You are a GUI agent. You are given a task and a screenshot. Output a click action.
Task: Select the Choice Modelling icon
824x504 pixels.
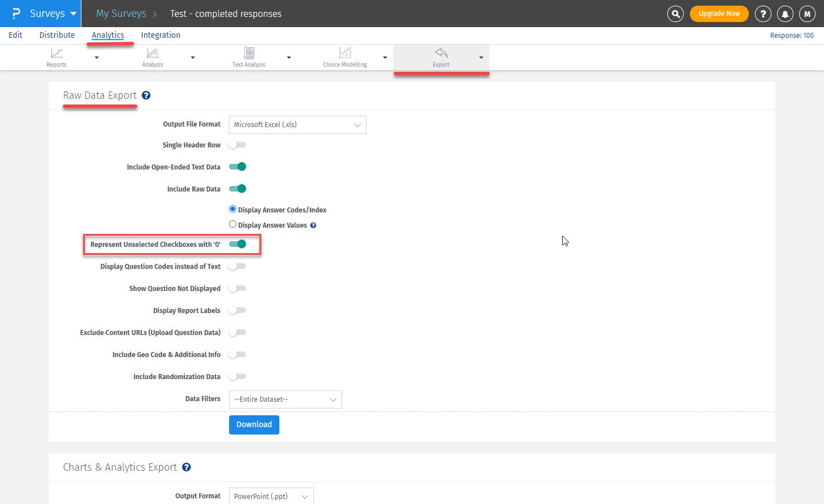[x=345, y=53]
